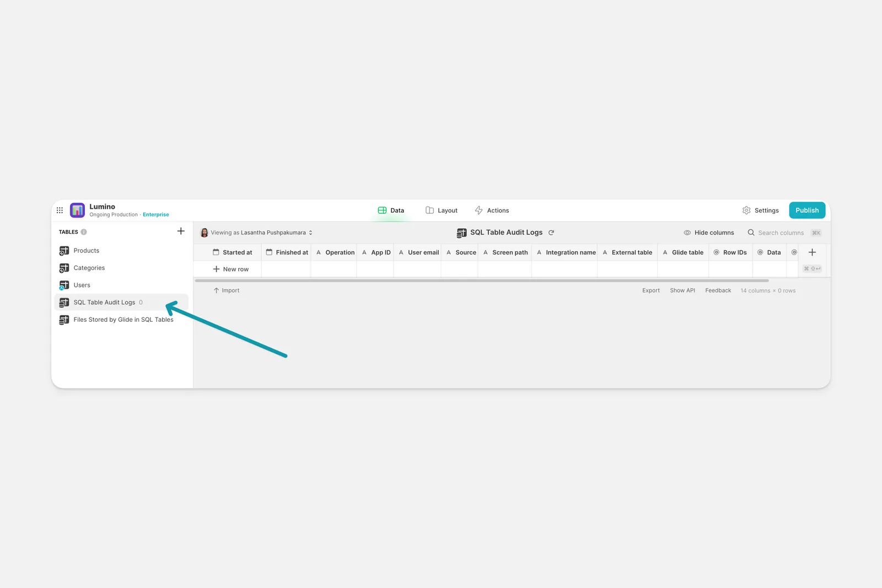Select SQL Table Audit Logs in sidebar
Viewport: 882px width, 588px height.
(x=121, y=303)
